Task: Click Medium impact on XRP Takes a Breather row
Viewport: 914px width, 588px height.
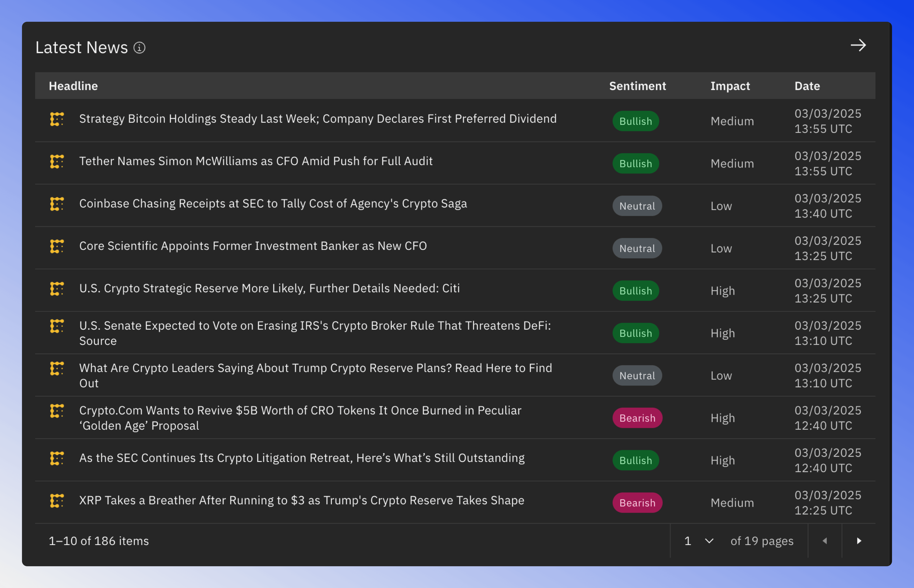Action: point(732,502)
